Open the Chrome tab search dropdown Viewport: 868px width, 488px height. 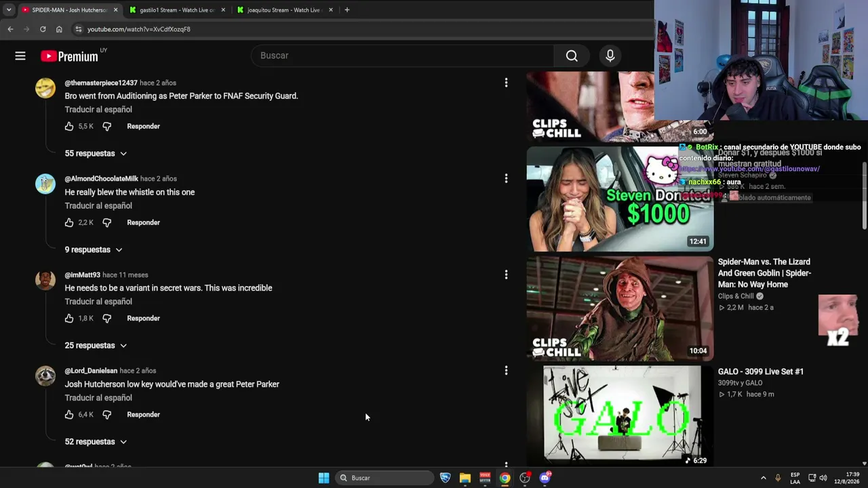tap(8, 10)
